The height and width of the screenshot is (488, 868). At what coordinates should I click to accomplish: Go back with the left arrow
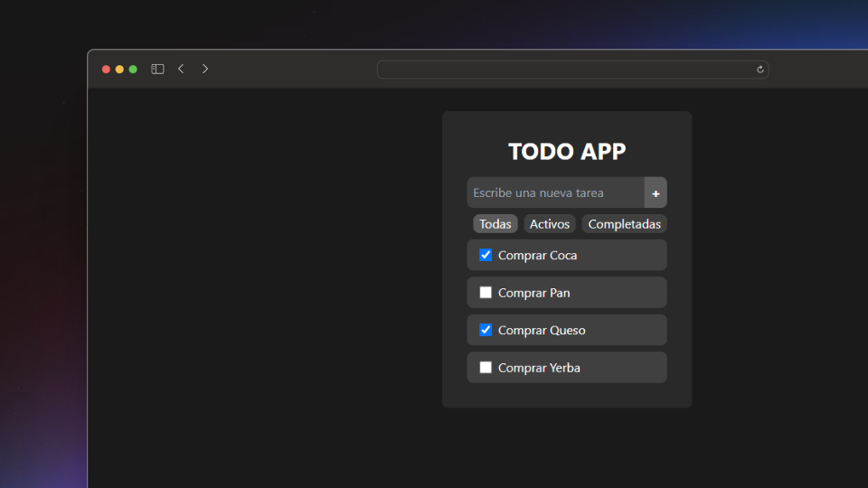(x=181, y=69)
